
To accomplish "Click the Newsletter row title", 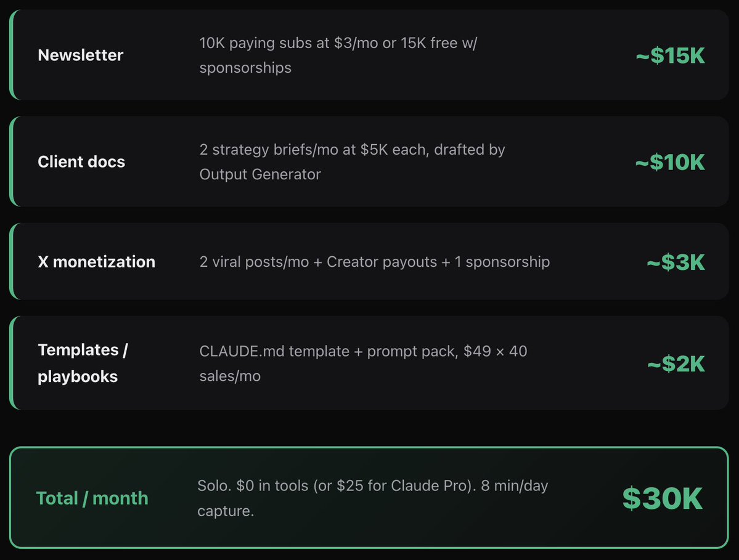I will pyautogui.click(x=81, y=55).
